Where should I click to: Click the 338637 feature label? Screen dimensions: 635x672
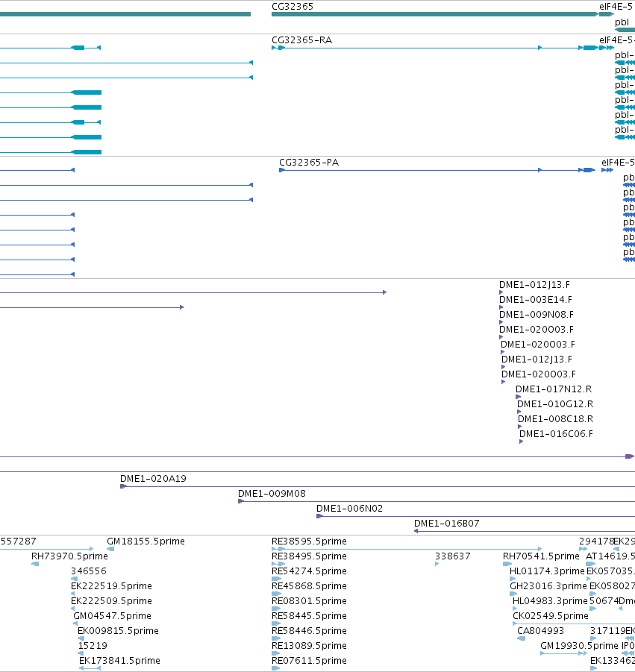coord(453,556)
